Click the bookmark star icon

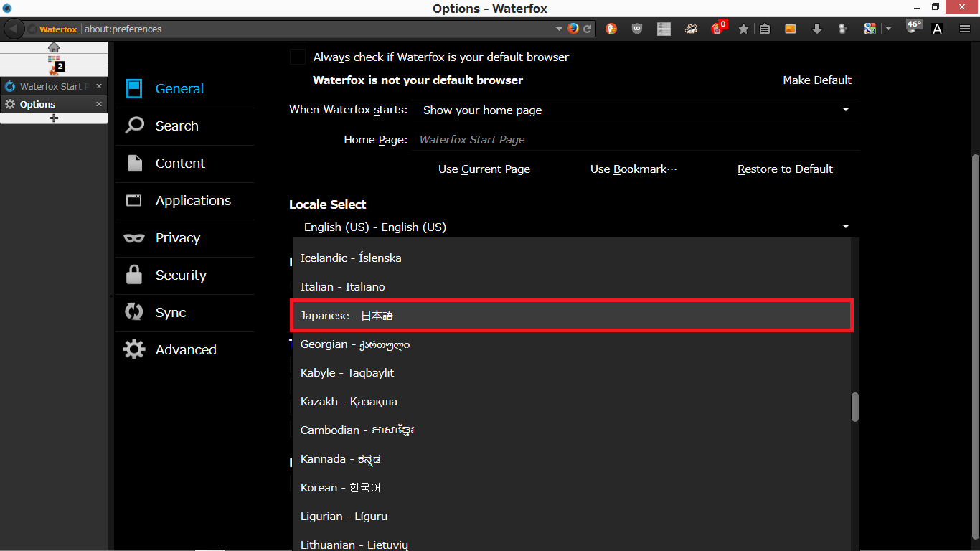[744, 29]
